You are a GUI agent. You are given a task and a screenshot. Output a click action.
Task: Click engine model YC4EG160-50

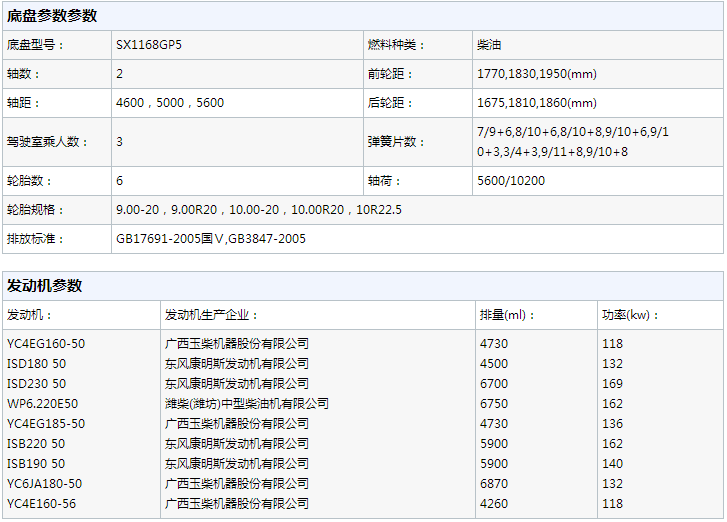tap(46, 344)
